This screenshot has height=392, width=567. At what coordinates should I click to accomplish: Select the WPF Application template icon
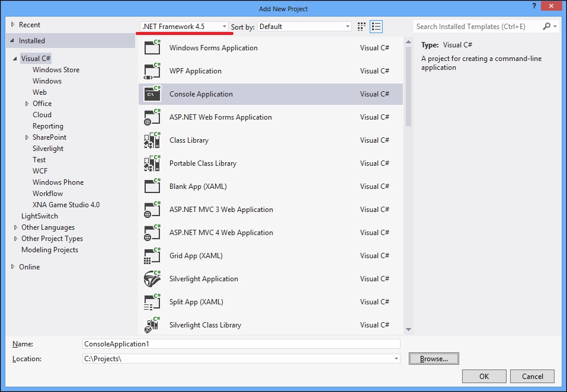tap(152, 71)
